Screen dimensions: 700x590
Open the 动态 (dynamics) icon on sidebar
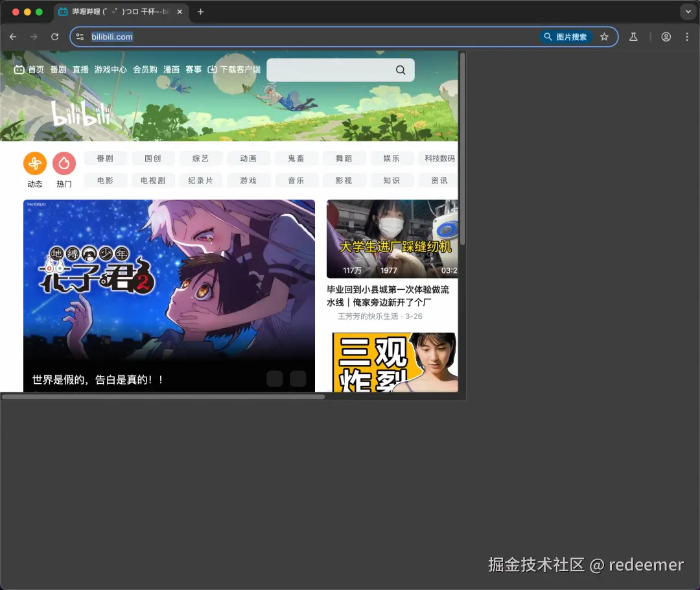point(35,163)
